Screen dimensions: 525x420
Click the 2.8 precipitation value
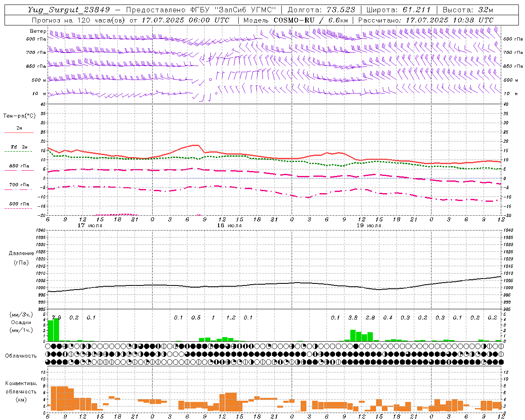[x=370, y=317]
